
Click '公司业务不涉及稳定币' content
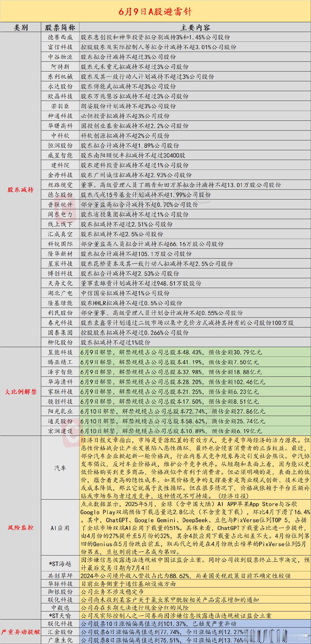tap(112, 592)
